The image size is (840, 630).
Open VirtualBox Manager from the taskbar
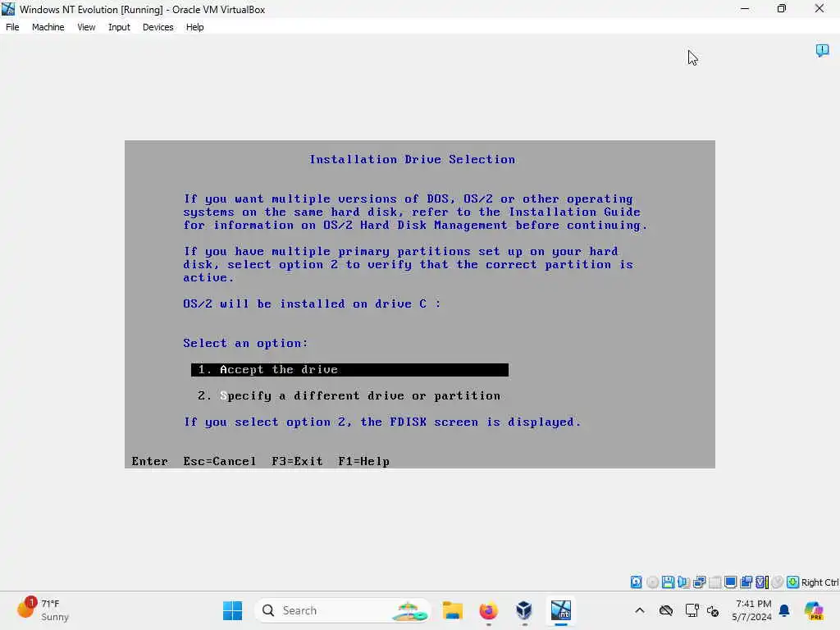point(524,610)
